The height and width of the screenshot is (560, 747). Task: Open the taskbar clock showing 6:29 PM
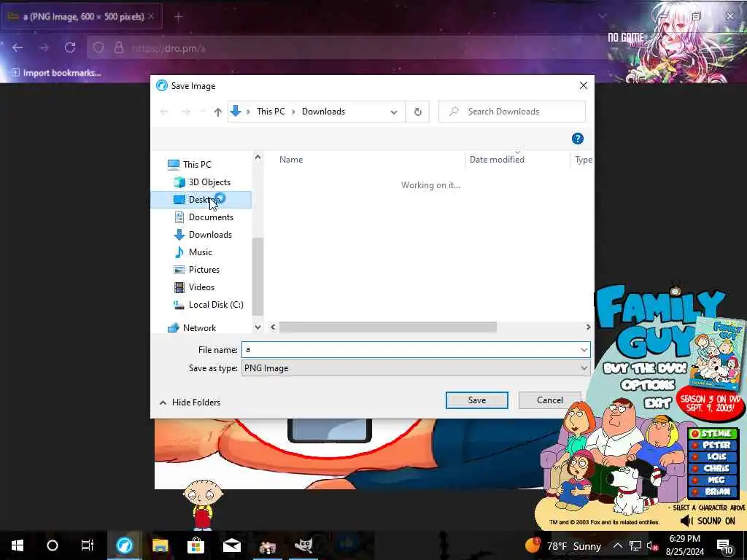[684, 545]
